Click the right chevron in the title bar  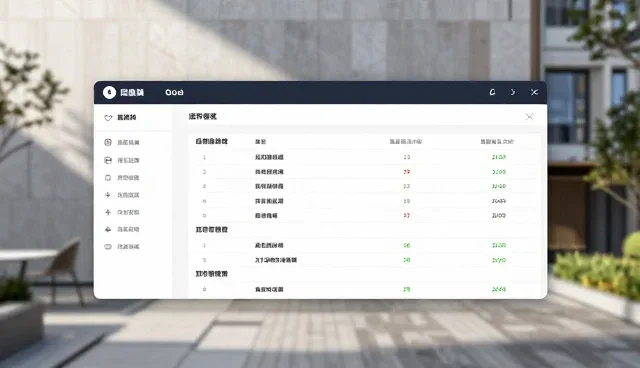pyautogui.click(x=513, y=92)
